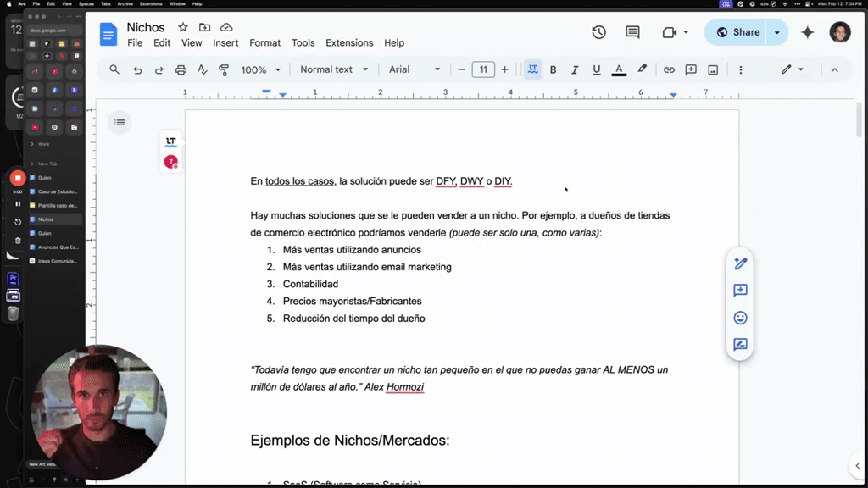
Task: Click the red error counter badge
Action: pos(171,162)
